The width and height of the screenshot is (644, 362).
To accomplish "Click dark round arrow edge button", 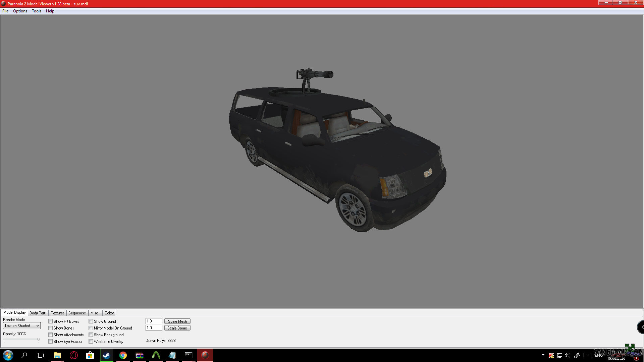I will tap(641, 327).
